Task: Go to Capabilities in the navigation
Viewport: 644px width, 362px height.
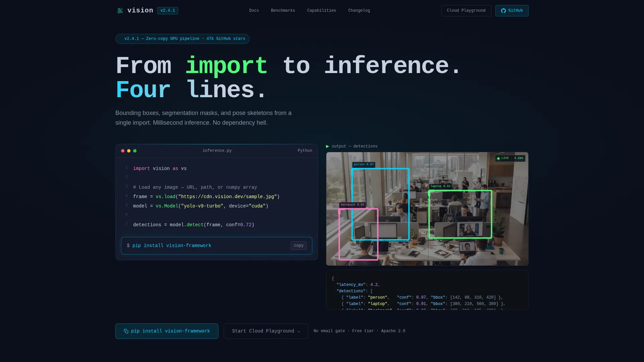Action: [x=322, y=11]
